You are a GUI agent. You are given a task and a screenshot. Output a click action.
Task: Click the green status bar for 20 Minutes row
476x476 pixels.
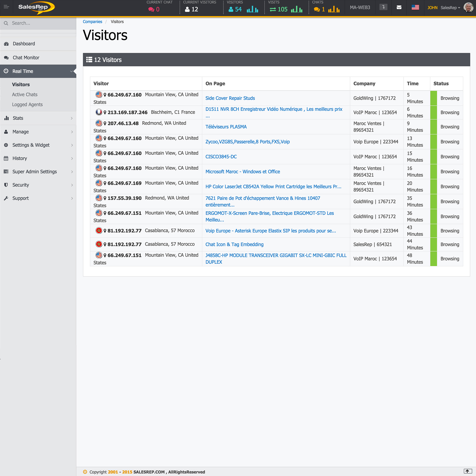pos(433,187)
